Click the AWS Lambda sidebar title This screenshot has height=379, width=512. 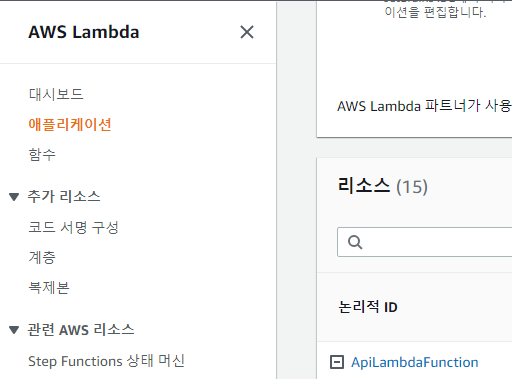[84, 32]
